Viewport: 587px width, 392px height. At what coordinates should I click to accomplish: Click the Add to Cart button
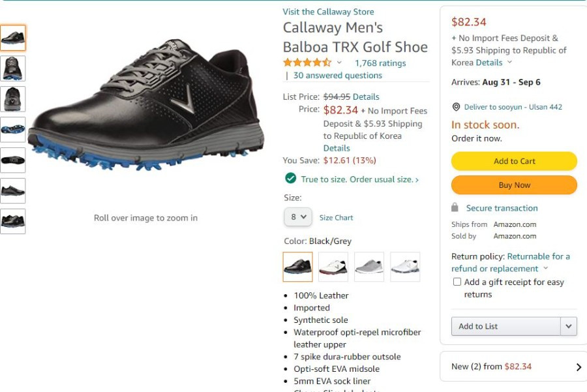[x=514, y=161]
